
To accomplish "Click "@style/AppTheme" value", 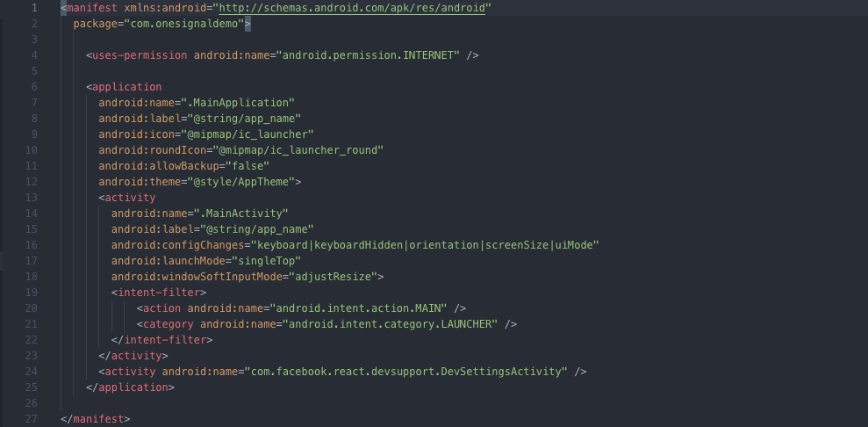I will pos(241,182).
